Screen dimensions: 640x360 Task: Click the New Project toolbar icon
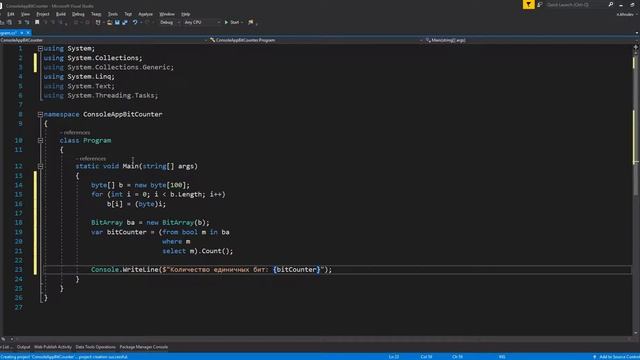pyautogui.click(x=98, y=22)
